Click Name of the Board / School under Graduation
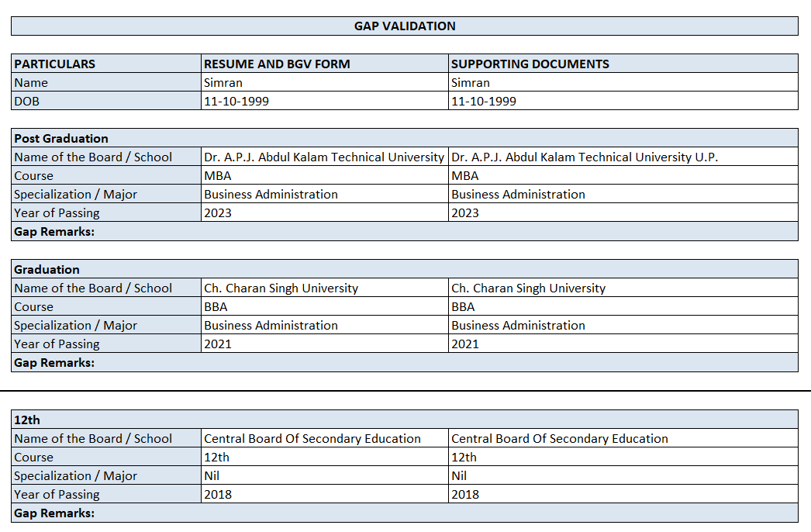 coord(106,288)
